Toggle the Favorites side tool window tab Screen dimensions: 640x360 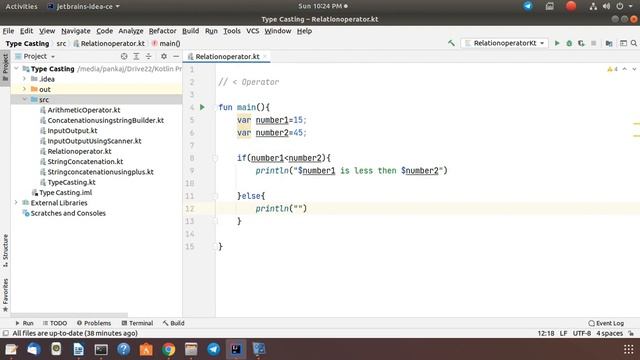point(5,295)
